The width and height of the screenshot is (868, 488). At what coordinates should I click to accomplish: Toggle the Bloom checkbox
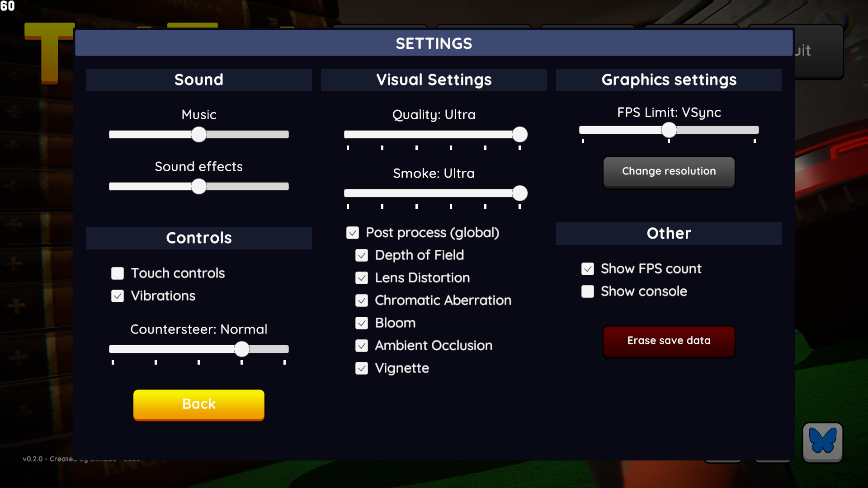point(362,323)
